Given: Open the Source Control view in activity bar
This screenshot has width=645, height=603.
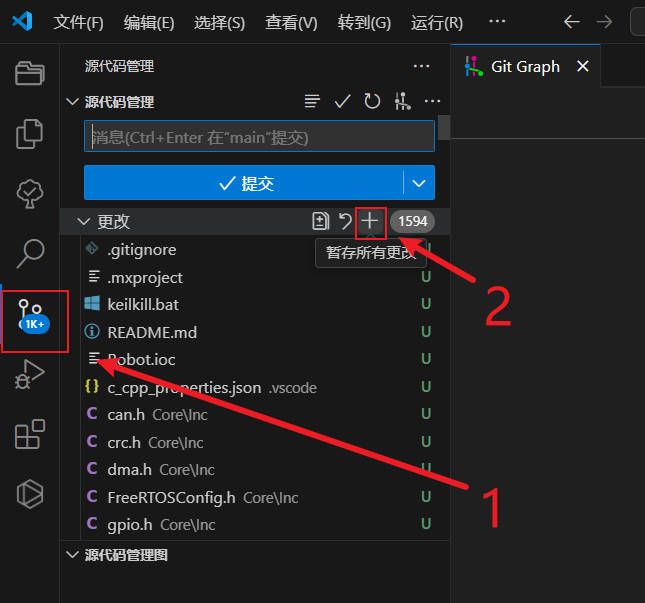Looking at the screenshot, I should click(34, 318).
